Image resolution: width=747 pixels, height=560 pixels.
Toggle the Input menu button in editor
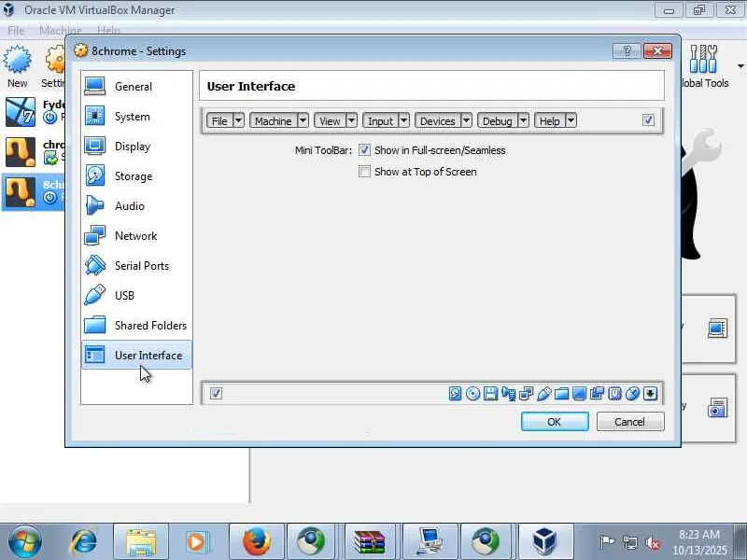tap(381, 121)
